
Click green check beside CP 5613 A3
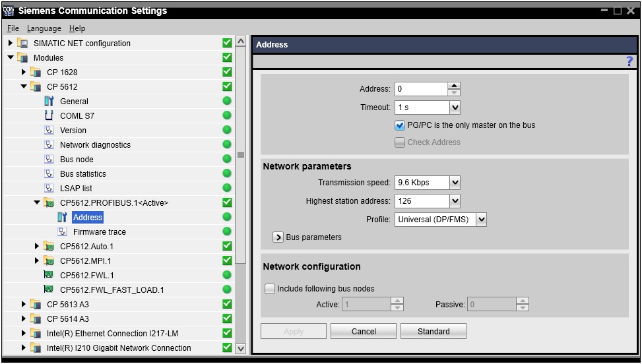coord(227,304)
